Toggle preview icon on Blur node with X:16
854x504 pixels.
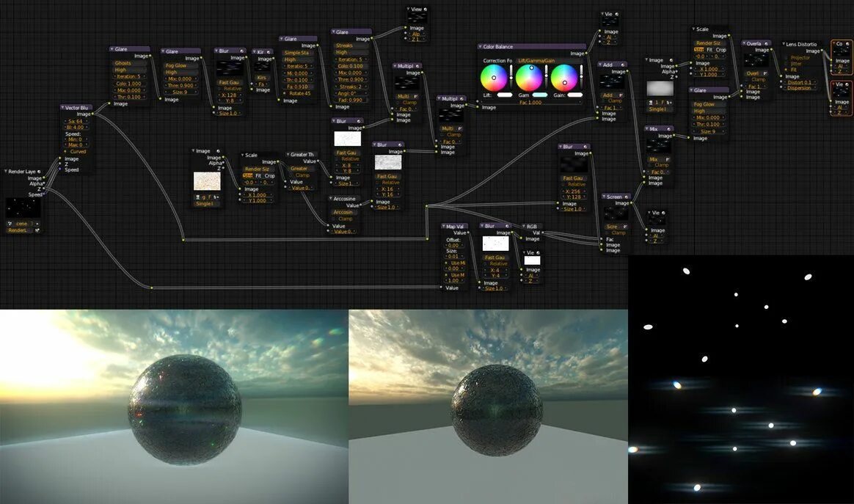(x=398, y=145)
